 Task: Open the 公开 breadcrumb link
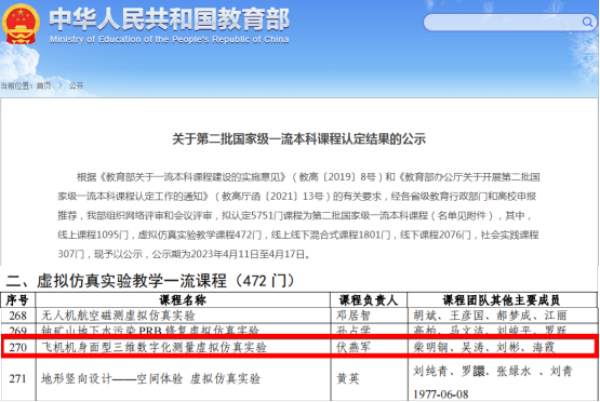(76, 86)
